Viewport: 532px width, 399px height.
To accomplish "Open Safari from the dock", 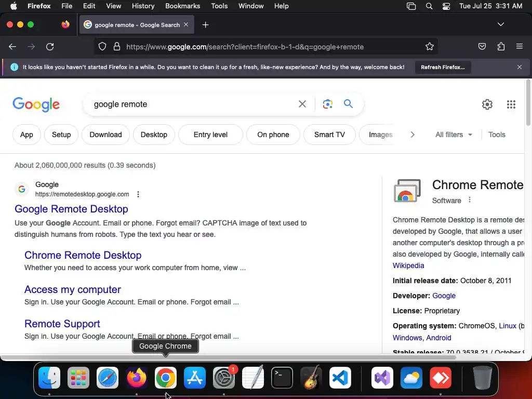I will click(x=108, y=377).
